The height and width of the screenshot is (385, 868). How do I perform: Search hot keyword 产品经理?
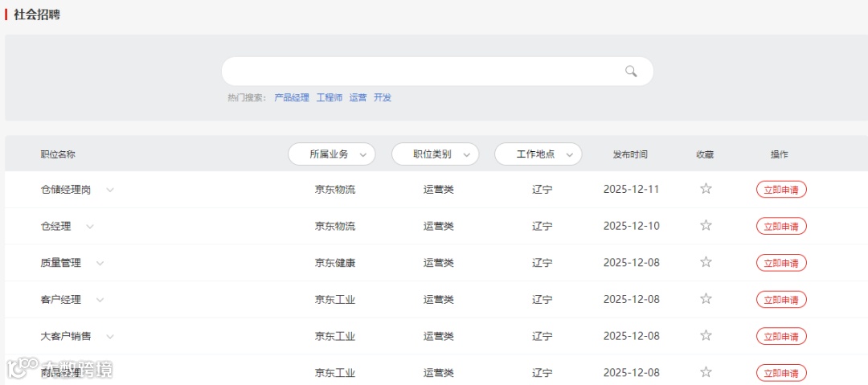pyautogui.click(x=292, y=98)
